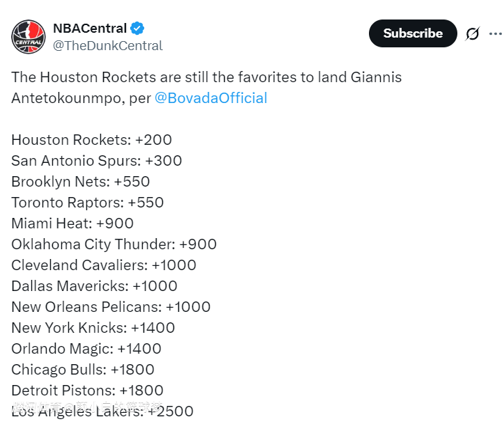
Task: Click the blue verified badge
Action: pyautogui.click(x=138, y=29)
